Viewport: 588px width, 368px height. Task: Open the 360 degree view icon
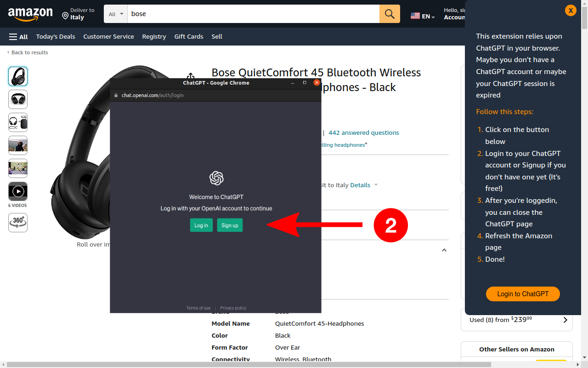pos(18,223)
